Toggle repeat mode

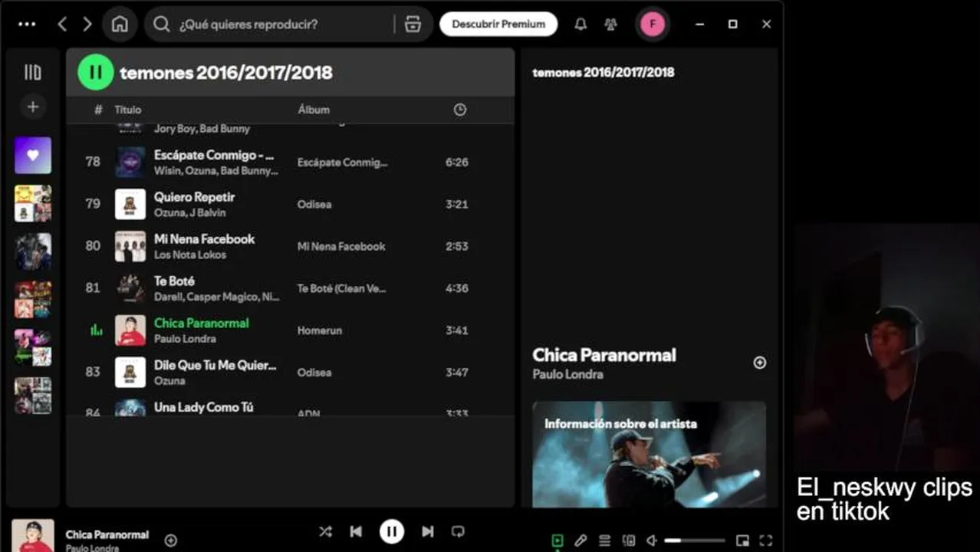tap(458, 531)
